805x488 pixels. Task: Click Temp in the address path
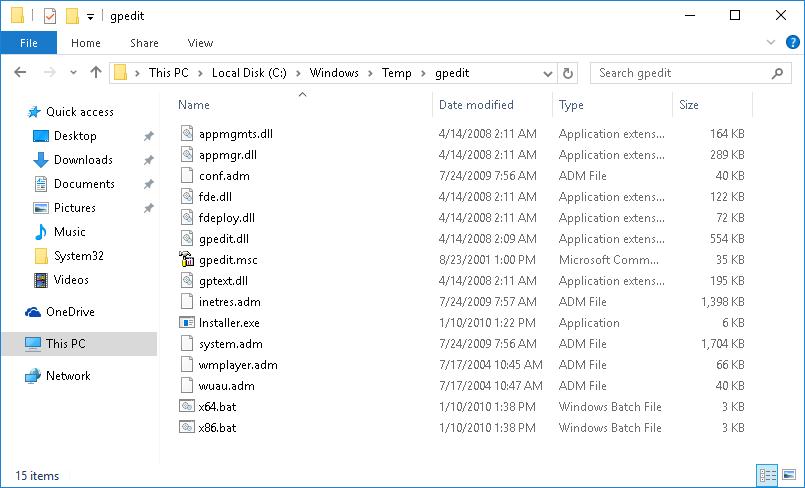396,73
